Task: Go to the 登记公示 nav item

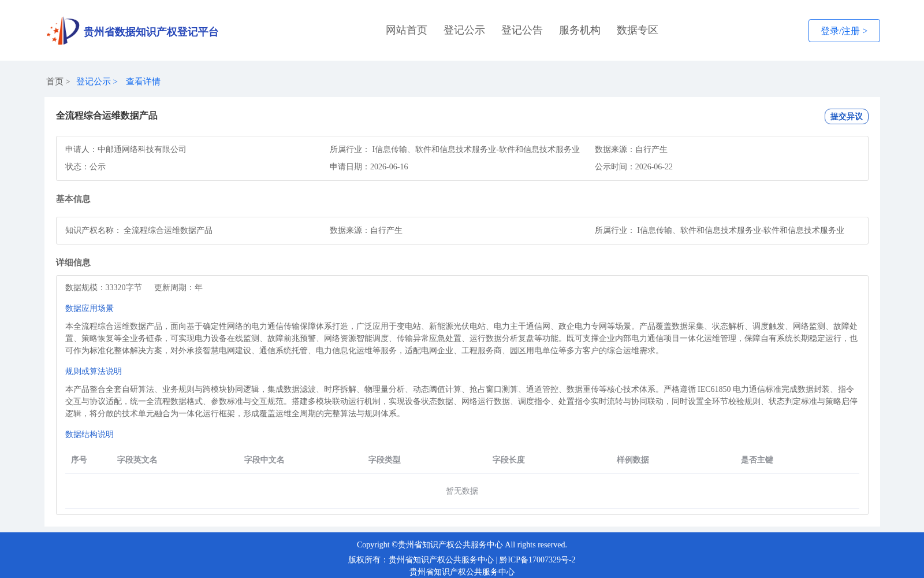Action: [x=464, y=30]
